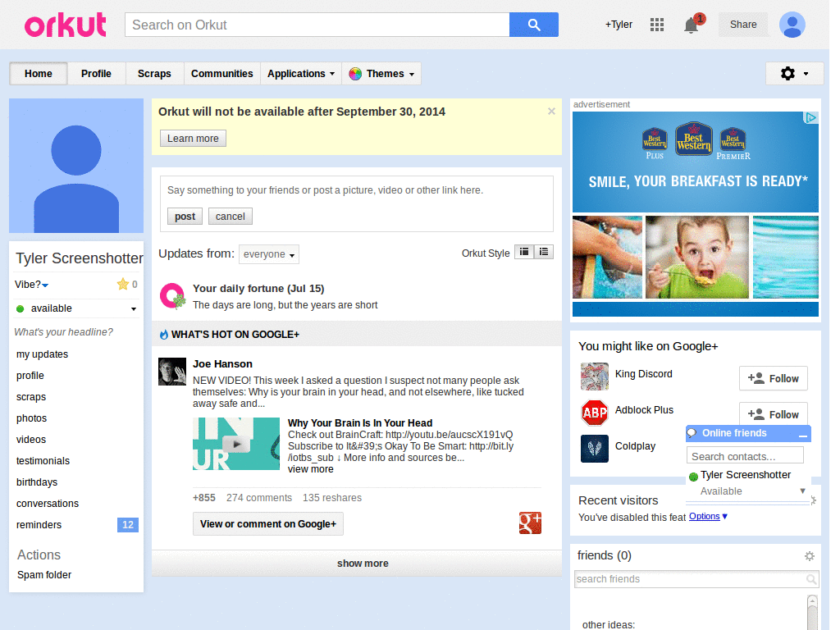The image size is (840, 630).
Task: Click the AdChoices icon on advertisement
Action: click(x=811, y=117)
